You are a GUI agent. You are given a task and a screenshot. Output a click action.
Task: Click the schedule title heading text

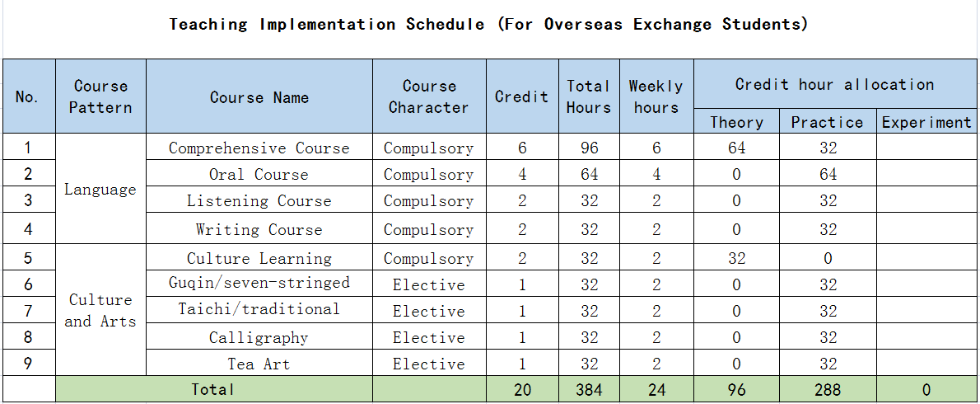click(x=488, y=24)
